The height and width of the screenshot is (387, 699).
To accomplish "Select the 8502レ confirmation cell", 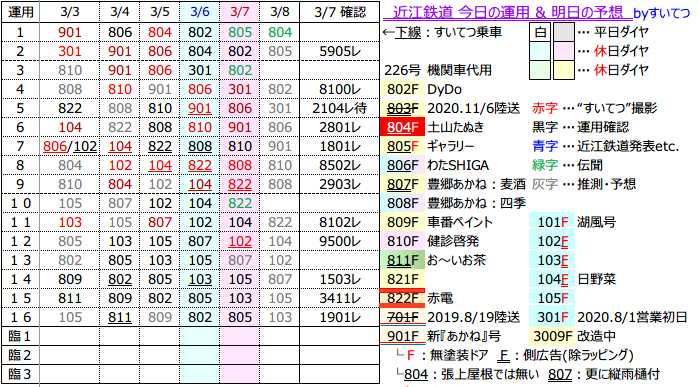I will 340,165.
